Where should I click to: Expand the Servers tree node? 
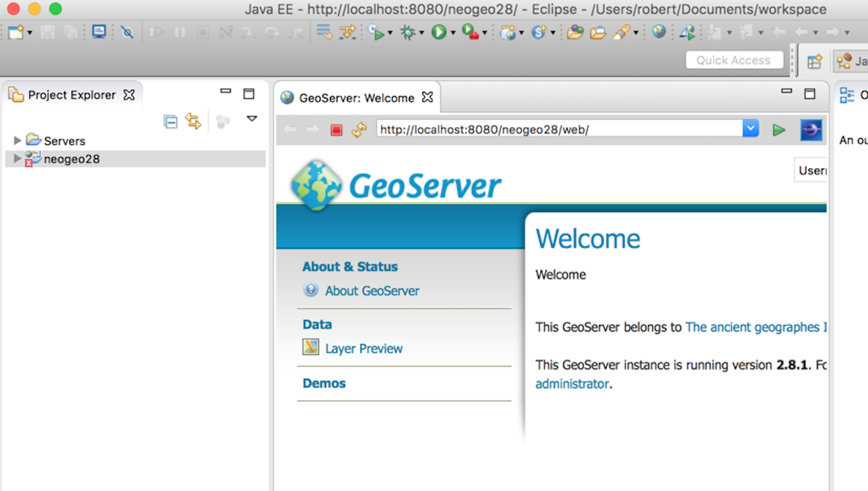click(x=18, y=141)
